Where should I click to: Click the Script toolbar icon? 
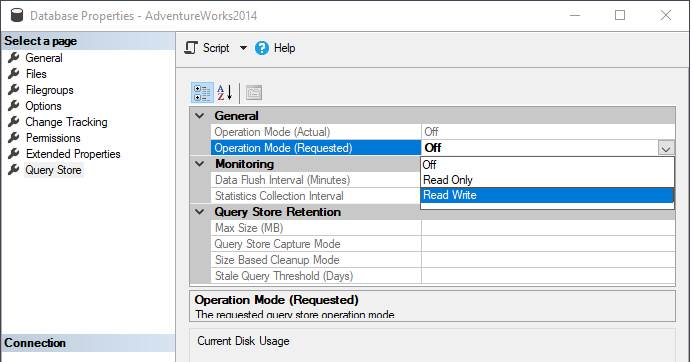coord(191,48)
